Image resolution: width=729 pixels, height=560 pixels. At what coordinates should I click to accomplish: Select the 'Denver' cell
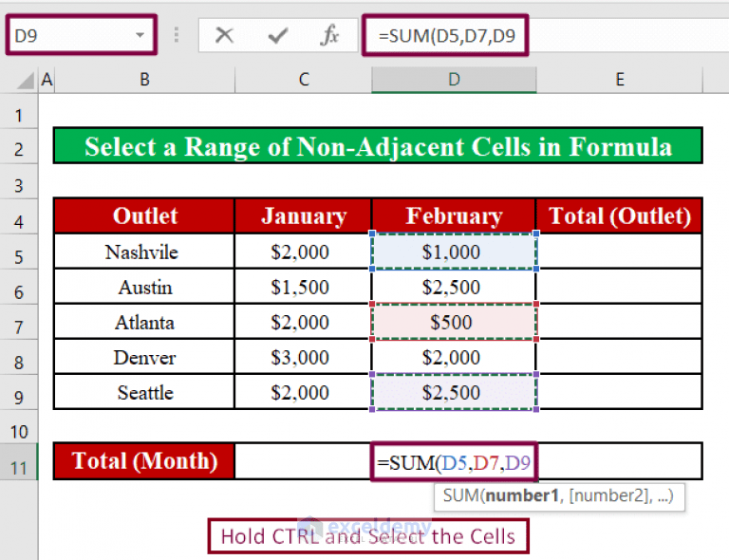(144, 357)
